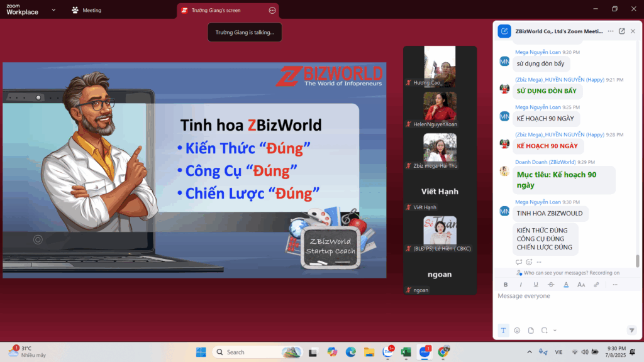Image resolution: width=644 pixels, height=362 pixels.
Task: Click the 'sử dụng đòn bẩy' chat message
Action: [540, 63]
